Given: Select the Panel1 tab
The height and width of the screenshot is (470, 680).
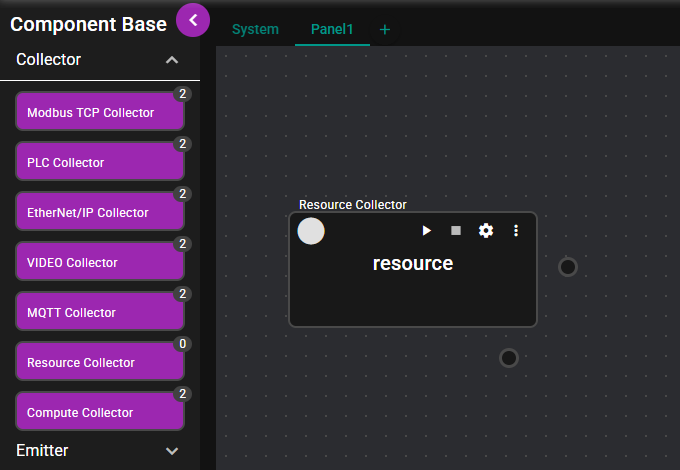Looking at the screenshot, I should coord(332,29).
